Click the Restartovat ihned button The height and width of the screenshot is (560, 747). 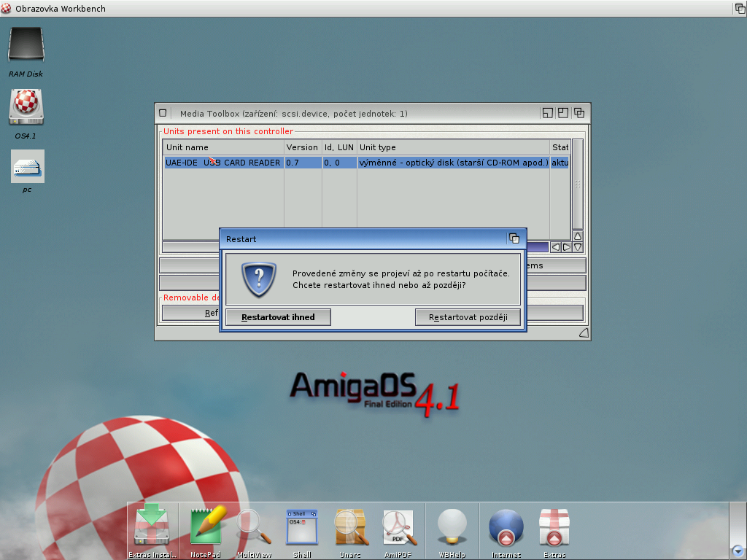tap(277, 317)
